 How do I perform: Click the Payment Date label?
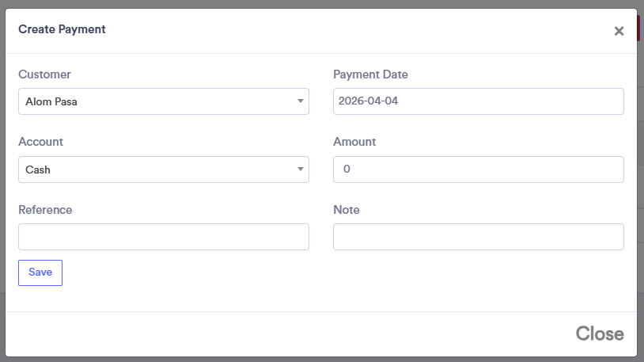coord(370,74)
